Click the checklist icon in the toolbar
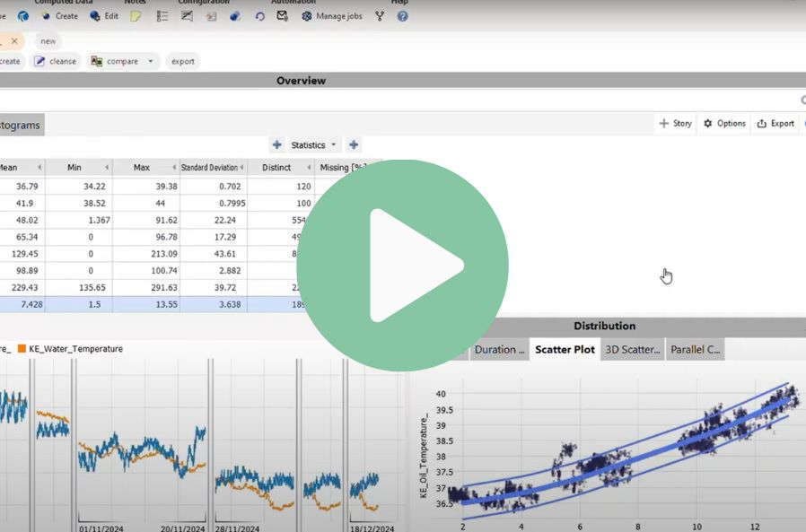This screenshot has height=532, width=806. pyautogui.click(x=162, y=16)
